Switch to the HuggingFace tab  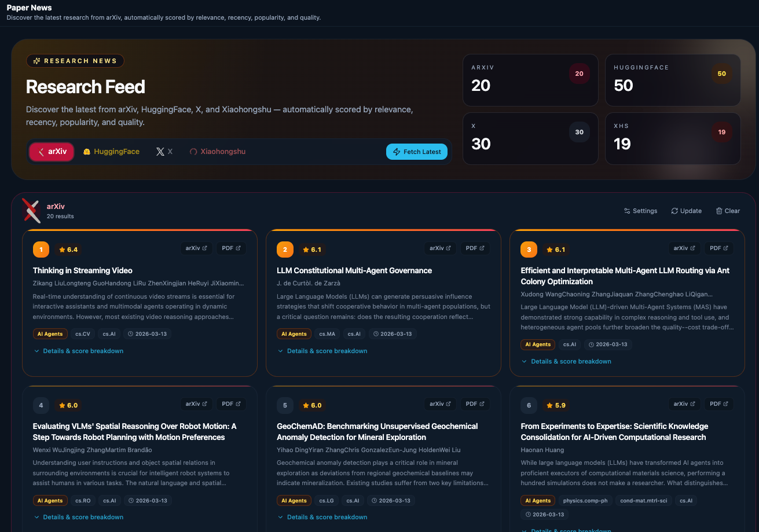click(111, 152)
